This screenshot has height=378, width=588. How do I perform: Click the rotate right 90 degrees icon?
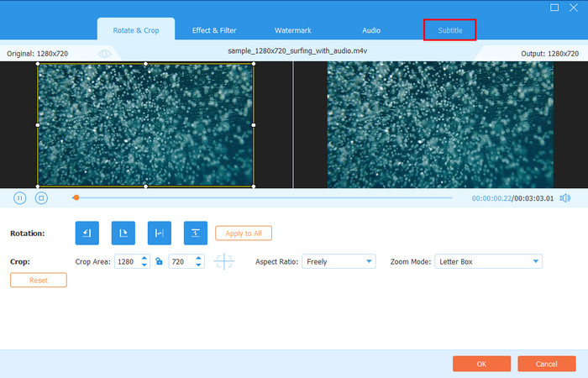click(x=123, y=233)
